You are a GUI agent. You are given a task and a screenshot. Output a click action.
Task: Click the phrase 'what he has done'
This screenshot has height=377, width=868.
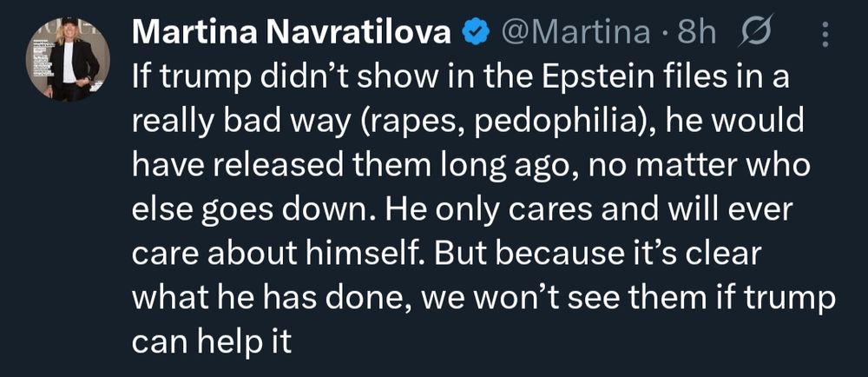(271, 299)
